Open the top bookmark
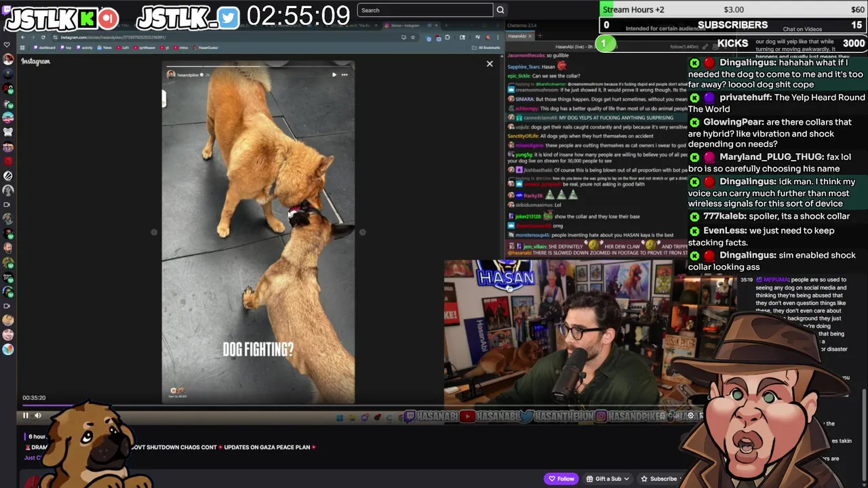This screenshot has height=488, width=868. pos(67,47)
